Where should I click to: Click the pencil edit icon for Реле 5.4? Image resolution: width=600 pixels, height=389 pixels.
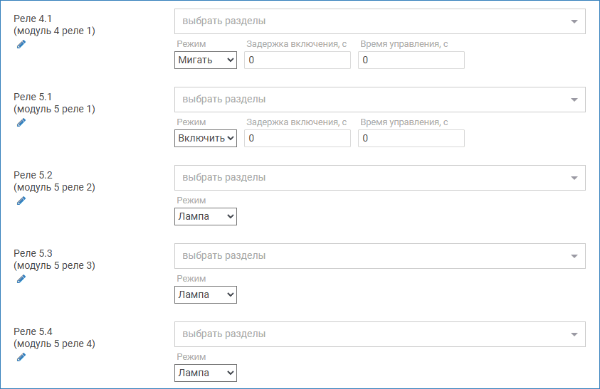click(21, 357)
